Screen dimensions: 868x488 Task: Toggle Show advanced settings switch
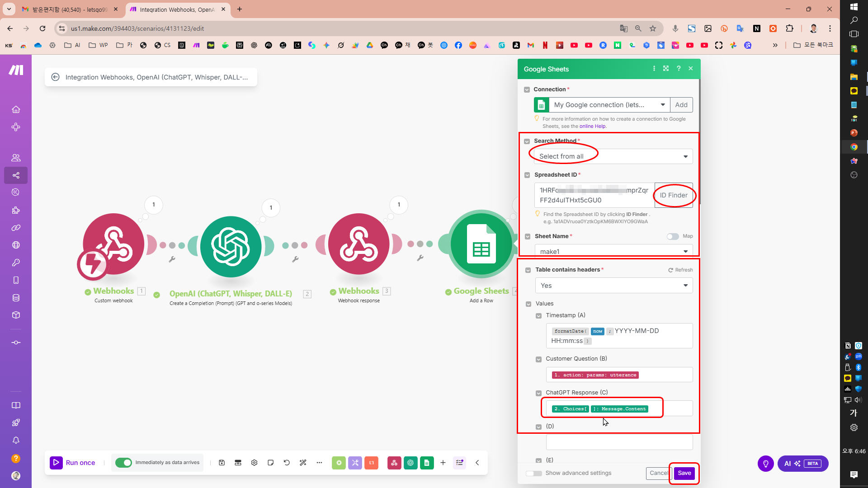click(x=534, y=473)
